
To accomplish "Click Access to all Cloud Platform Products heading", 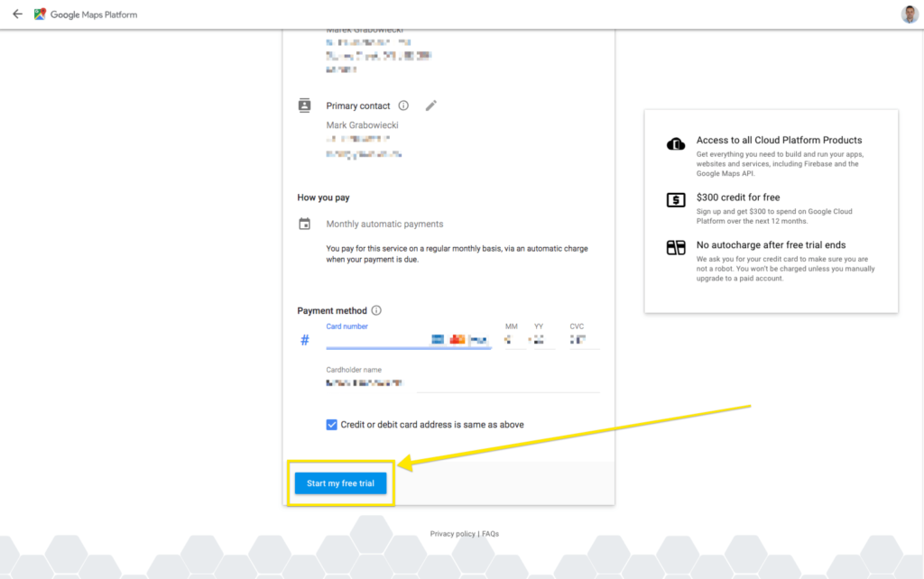I will (779, 140).
